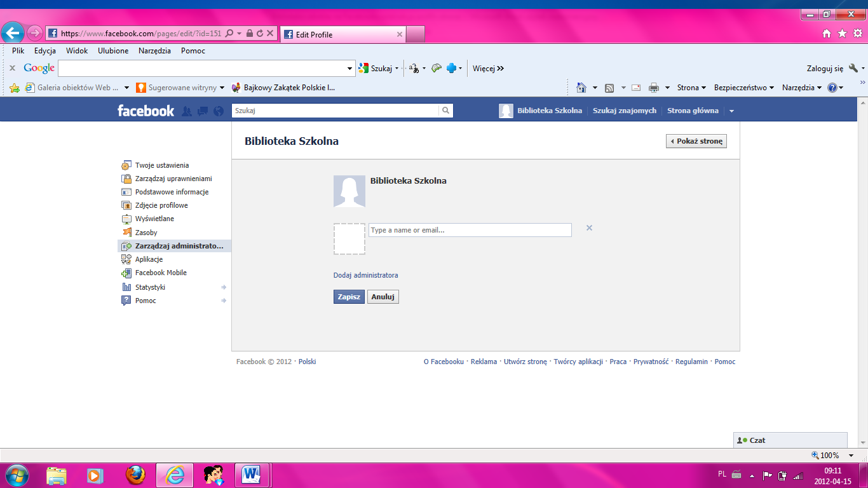
Task: Open the Ulubione menu
Action: [113, 51]
